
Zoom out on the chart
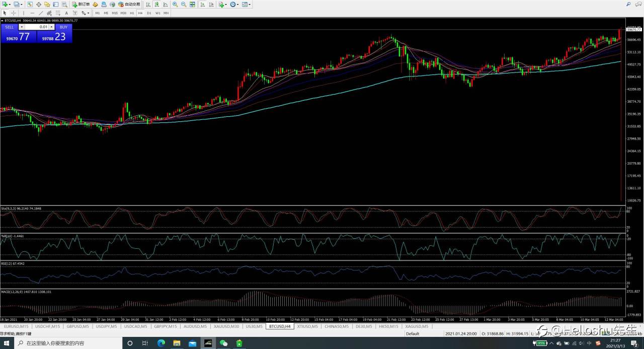coord(184,4)
